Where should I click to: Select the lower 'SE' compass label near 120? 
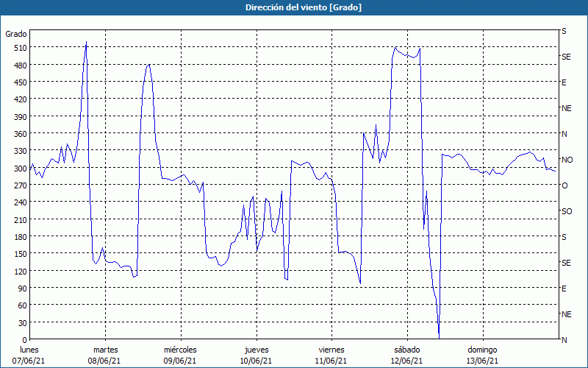click(566, 263)
